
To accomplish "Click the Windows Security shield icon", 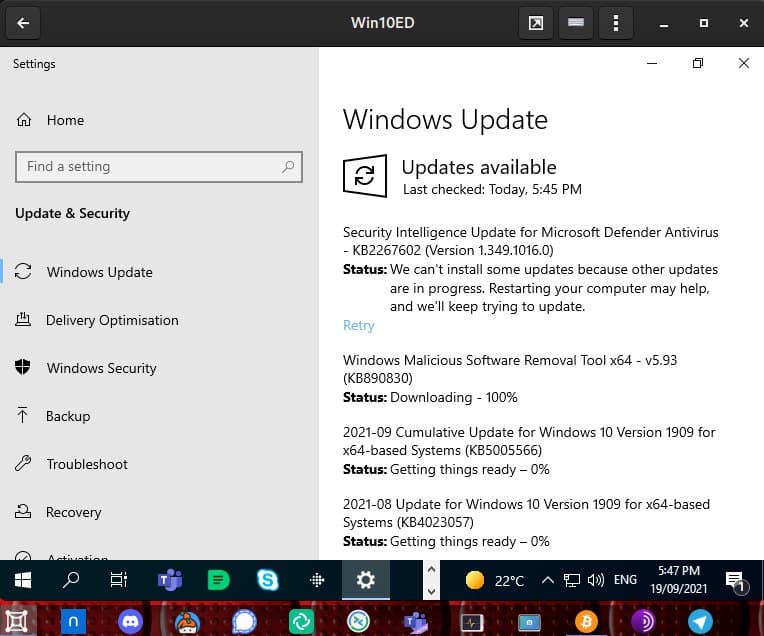I will coord(23,367).
